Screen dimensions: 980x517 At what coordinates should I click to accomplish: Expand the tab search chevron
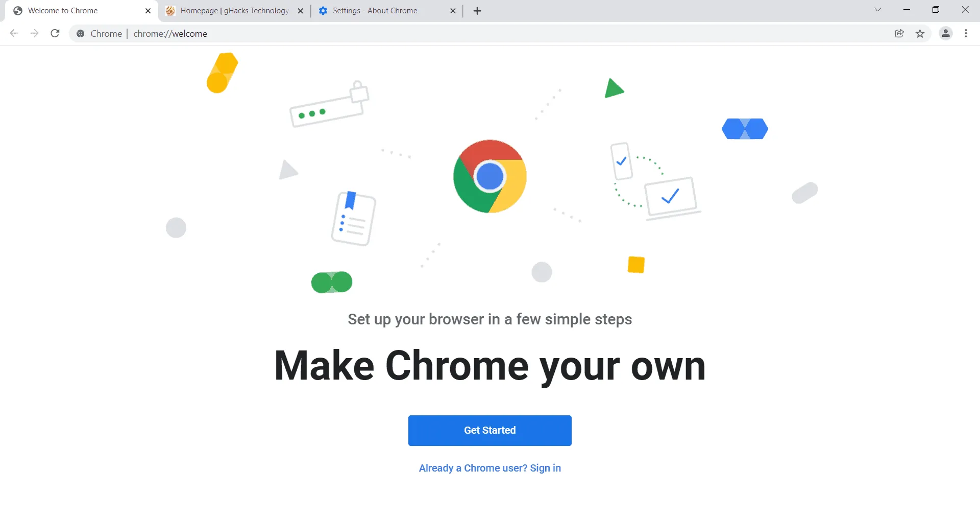pos(877,10)
